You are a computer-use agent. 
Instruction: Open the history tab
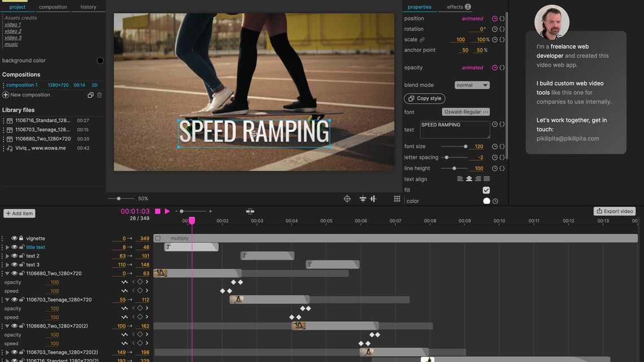88,7
